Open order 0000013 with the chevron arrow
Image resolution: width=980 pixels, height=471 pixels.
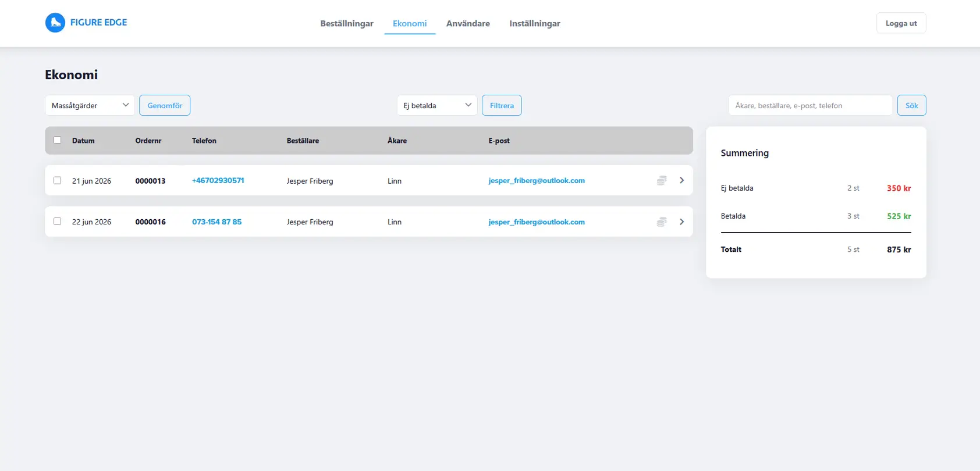681,180
